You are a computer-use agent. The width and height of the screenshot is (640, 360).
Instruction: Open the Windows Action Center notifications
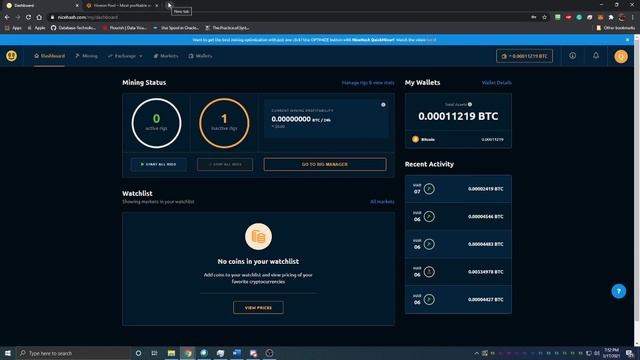click(630, 353)
